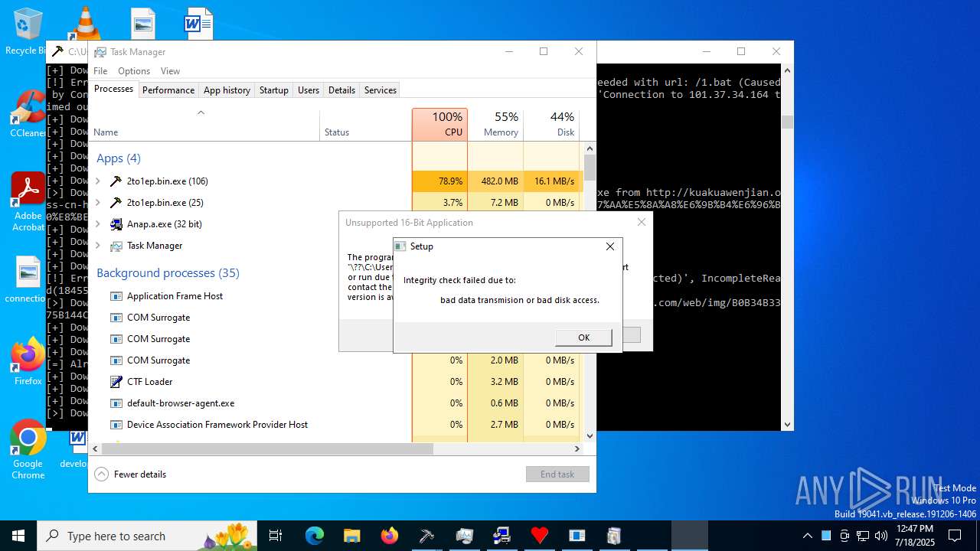Collapse to Fewer details view

click(x=130, y=474)
